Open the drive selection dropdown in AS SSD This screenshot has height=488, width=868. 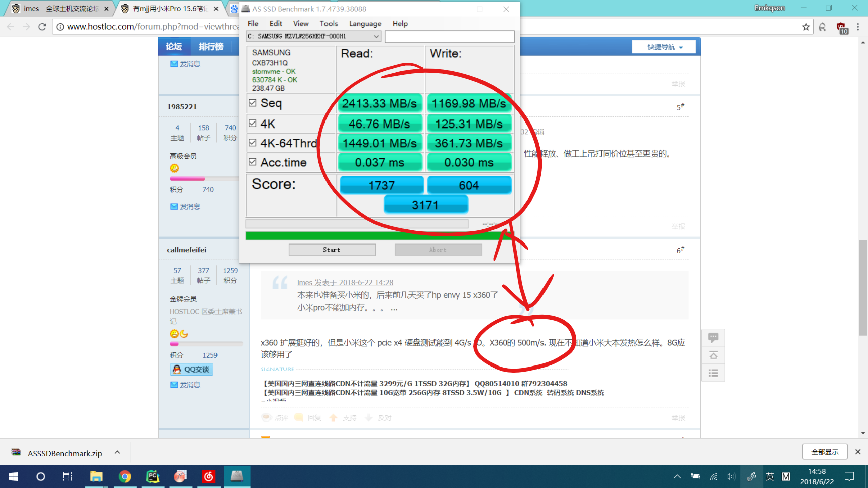tap(313, 36)
